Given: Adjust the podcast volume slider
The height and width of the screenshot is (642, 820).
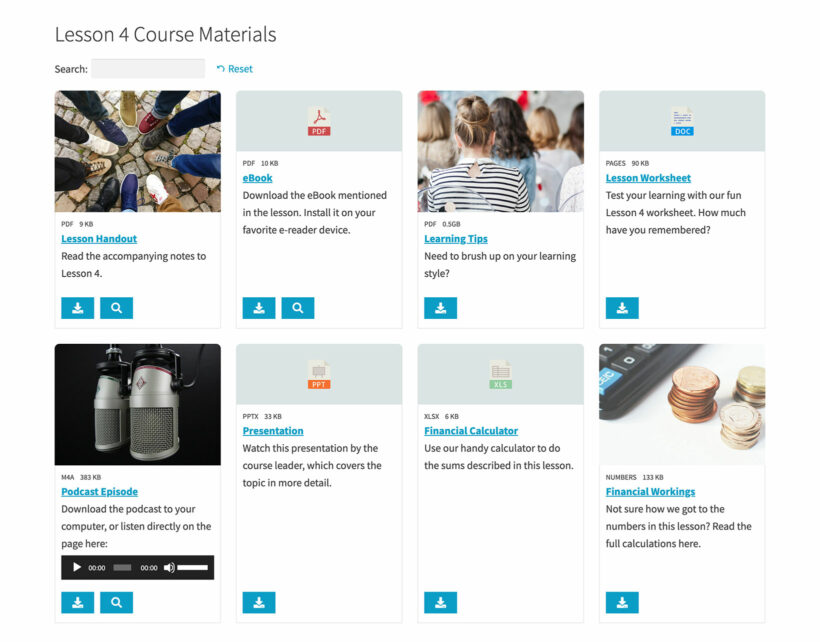Looking at the screenshot, I should 191,567.
